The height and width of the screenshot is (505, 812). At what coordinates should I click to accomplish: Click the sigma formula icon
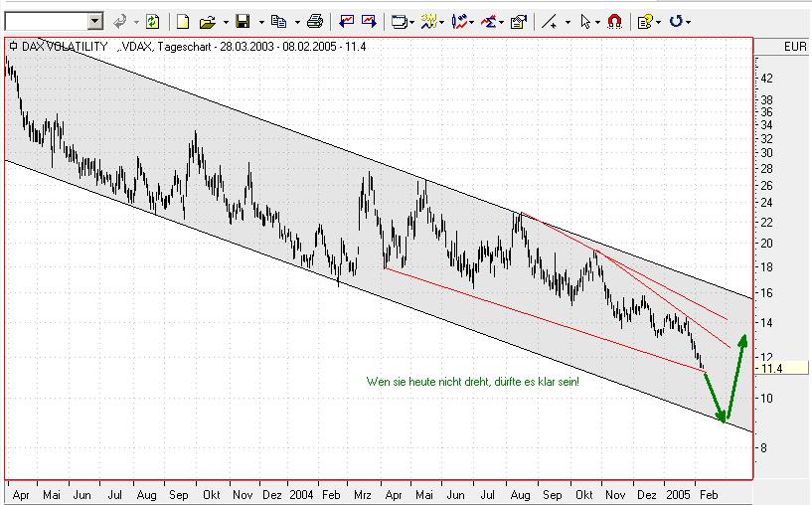point(489,22)
